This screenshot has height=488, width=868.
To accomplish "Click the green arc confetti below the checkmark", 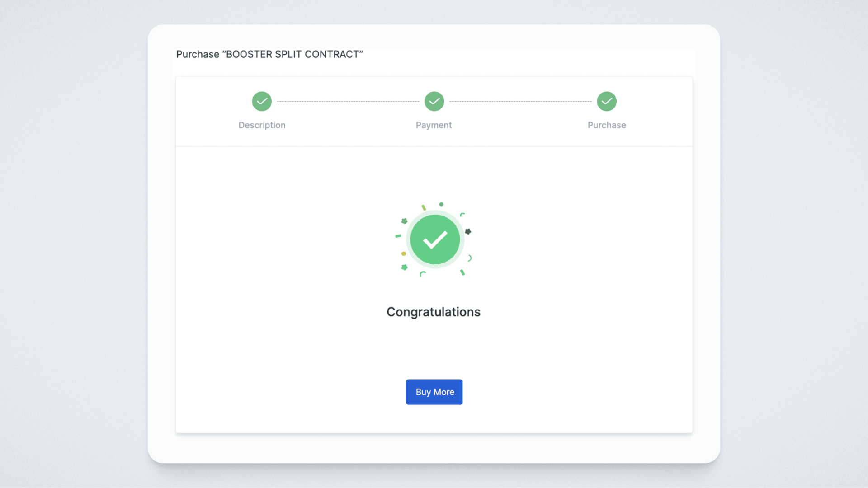I will click(x=422, y=274).
